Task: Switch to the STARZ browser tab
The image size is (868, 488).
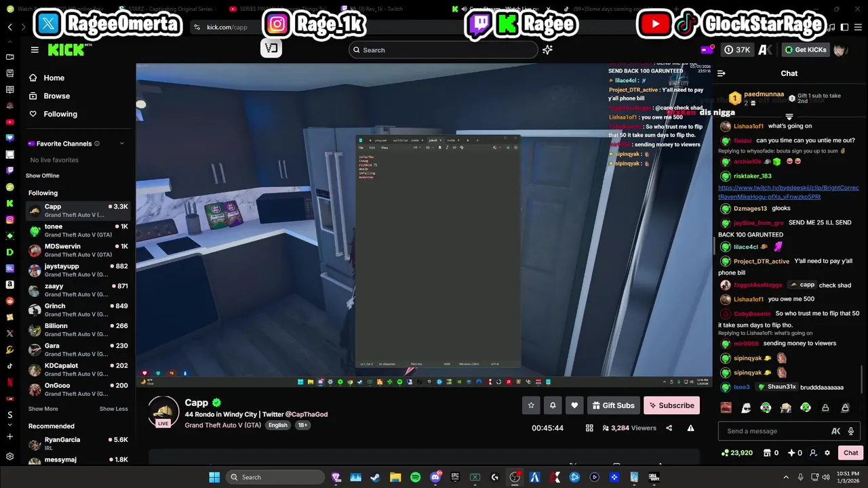Action: (x=167, y=9)
